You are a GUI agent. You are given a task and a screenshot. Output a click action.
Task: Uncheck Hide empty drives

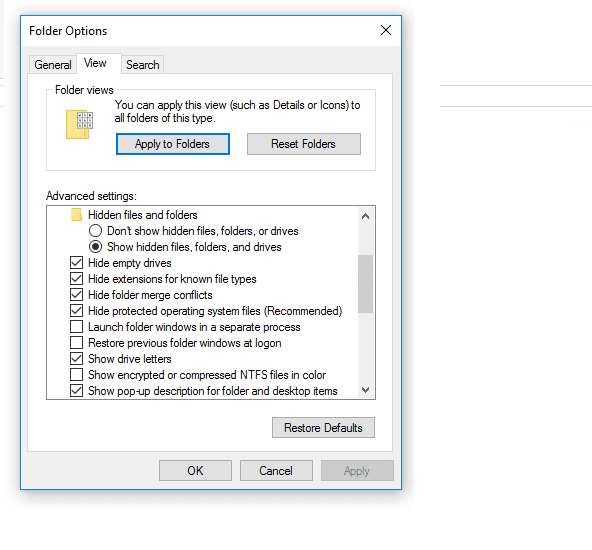[77, 263]
